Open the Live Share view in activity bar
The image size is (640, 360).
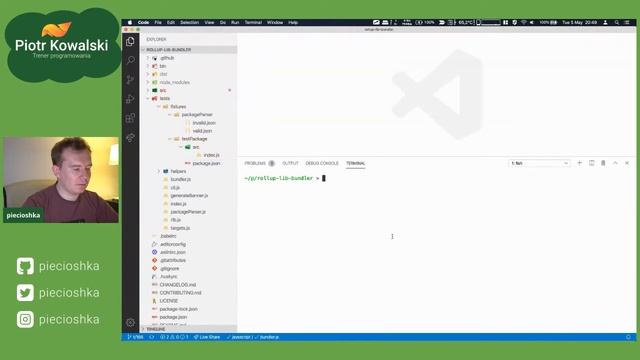click(130, 138)
